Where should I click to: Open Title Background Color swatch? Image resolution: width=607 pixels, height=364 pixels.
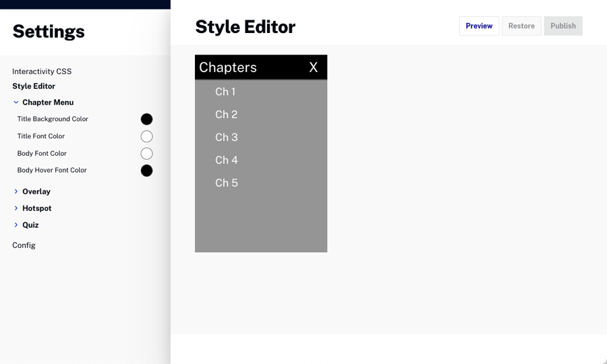point(146,119)
